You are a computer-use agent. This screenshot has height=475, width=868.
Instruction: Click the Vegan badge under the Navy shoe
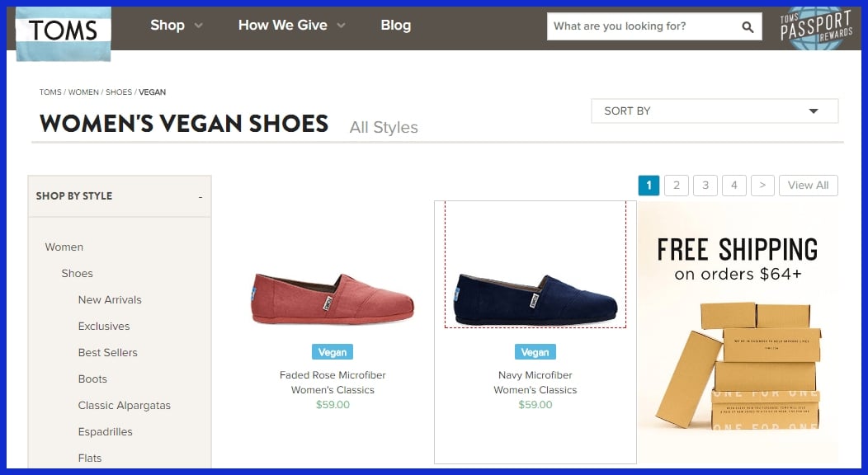tap(535, 351)
